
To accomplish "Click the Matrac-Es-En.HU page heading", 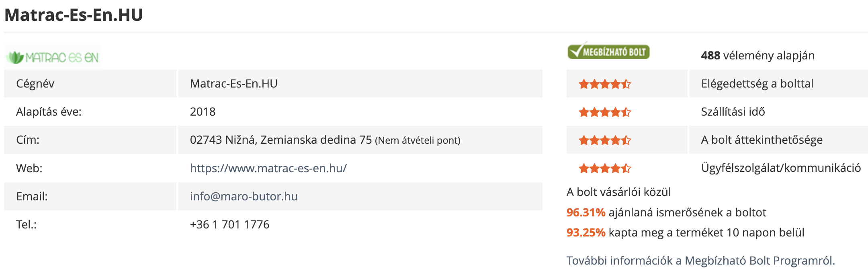I will point(74,15).
